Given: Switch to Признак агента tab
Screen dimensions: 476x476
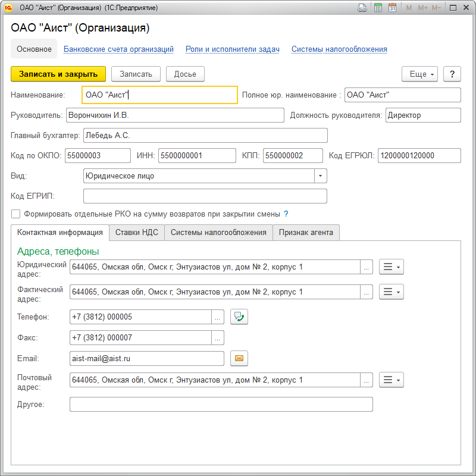Looking at the screenshot, I should coord(306,233).
